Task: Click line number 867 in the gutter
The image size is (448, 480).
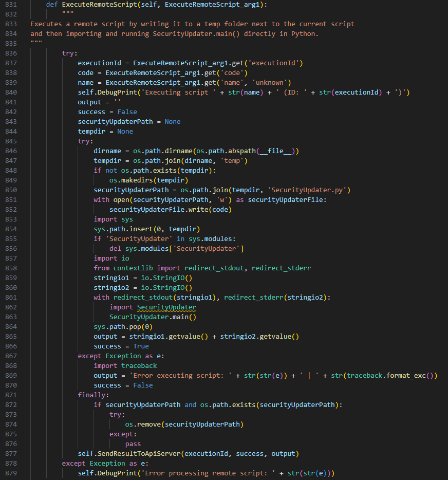Action: pos(11,356)
